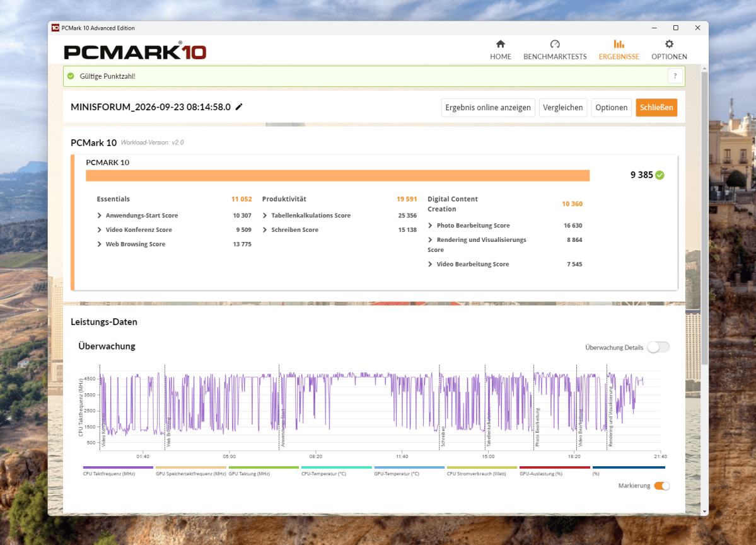Open the BENCHMARKTESTS tab
Screen dimensions: 756x545
(555, 50)
